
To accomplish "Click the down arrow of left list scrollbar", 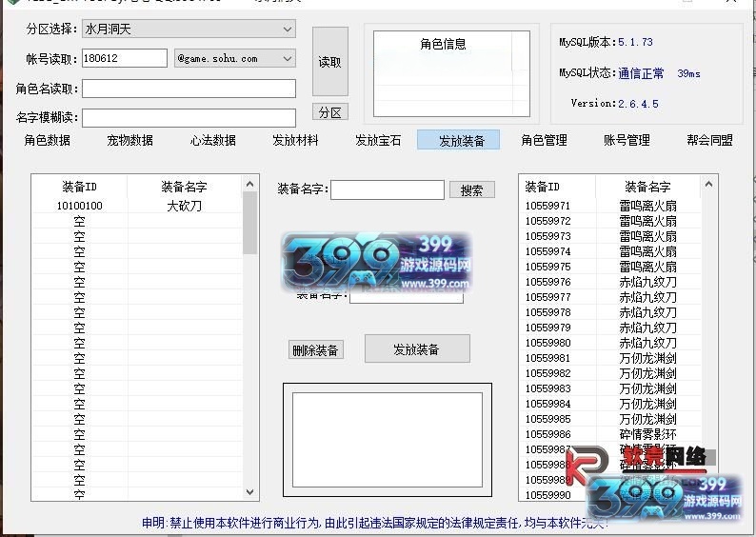I will coord(249,492).
